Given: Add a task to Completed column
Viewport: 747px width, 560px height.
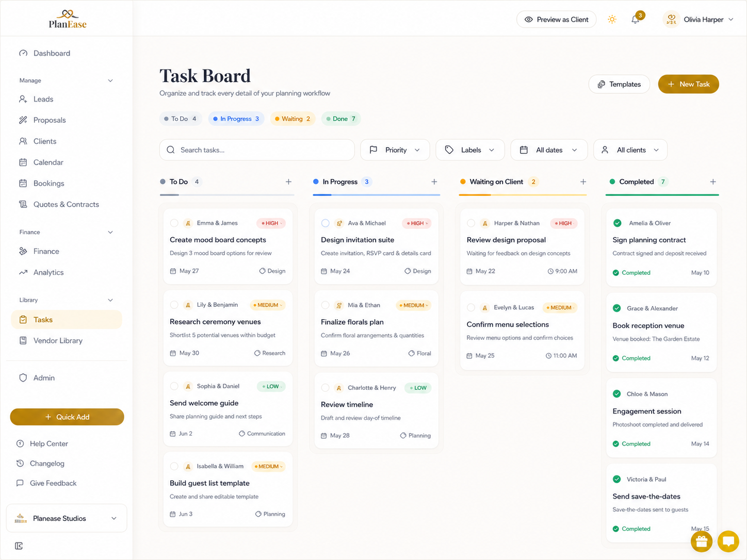Looking at the screenshot, I should coord(713,182).
